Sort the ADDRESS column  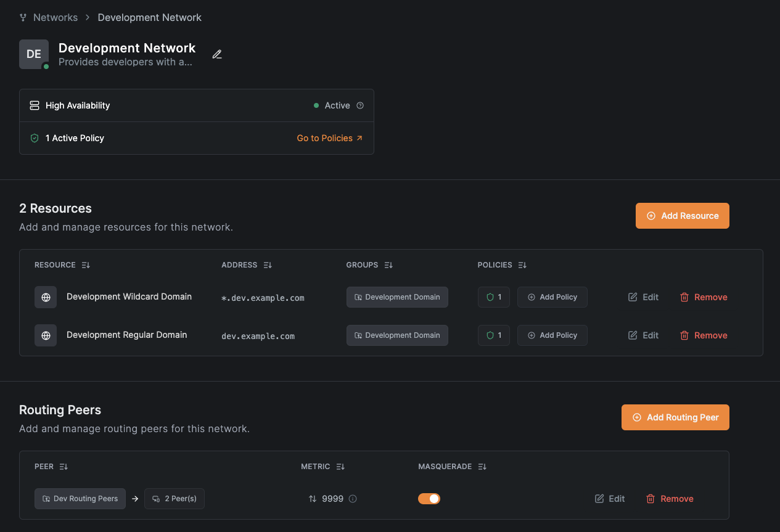pyautogui.click(x=268, y=264)
